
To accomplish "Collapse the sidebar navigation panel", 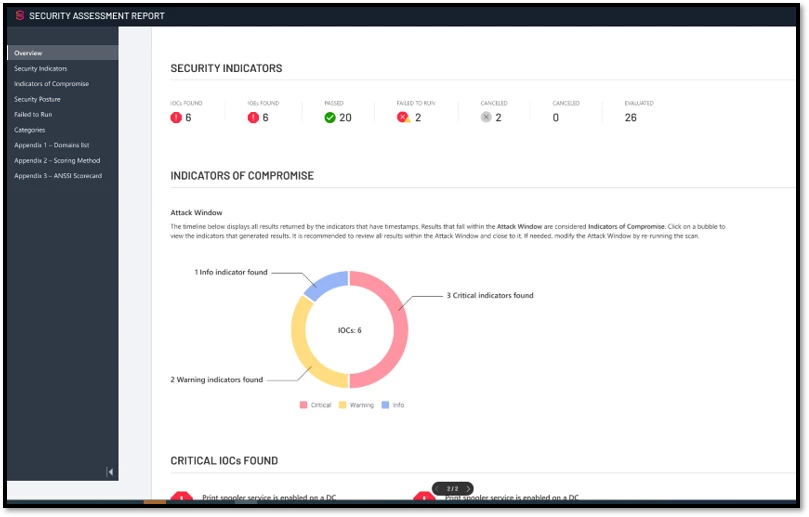I will [110, 472].
